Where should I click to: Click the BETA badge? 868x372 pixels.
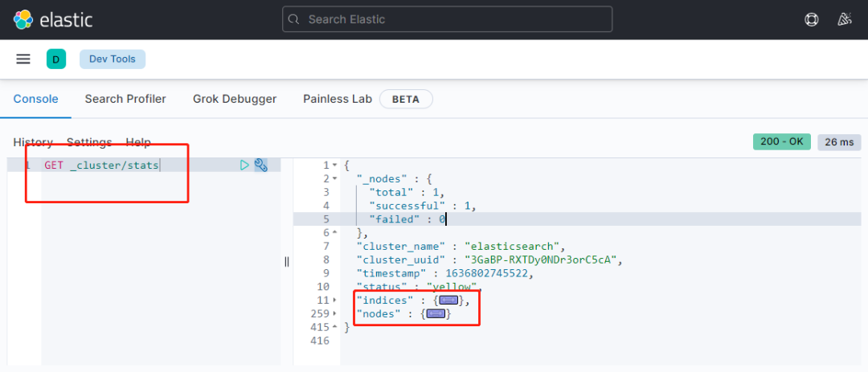(x=406, y=100)
